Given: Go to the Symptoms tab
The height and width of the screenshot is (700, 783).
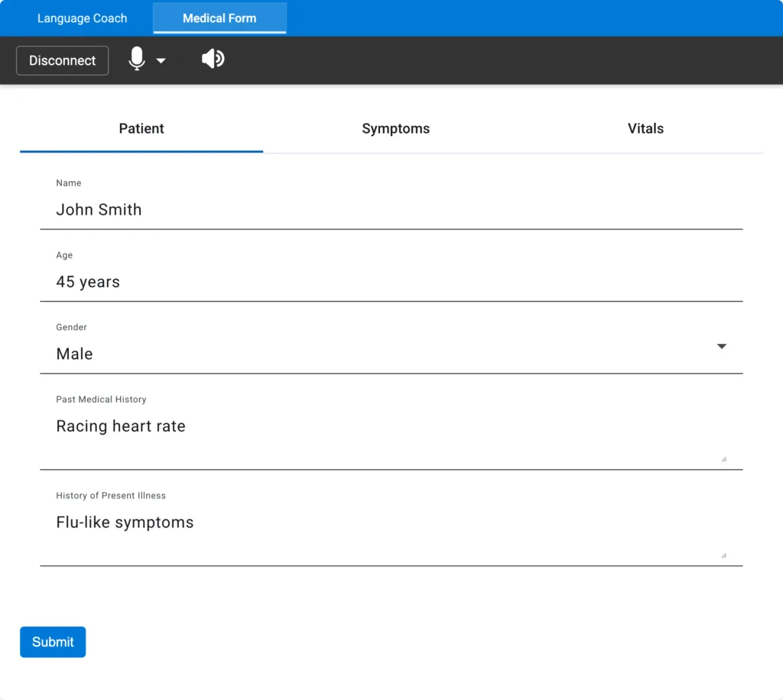Looking at the screenshot, I should [x=395, y=129].
